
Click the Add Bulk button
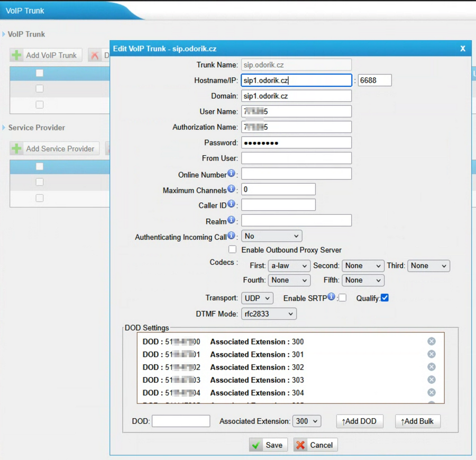coord(417,421)
